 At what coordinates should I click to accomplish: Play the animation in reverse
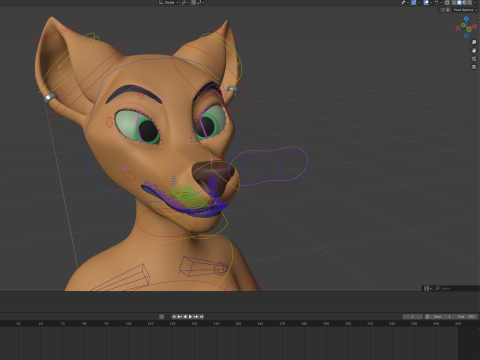185,317
